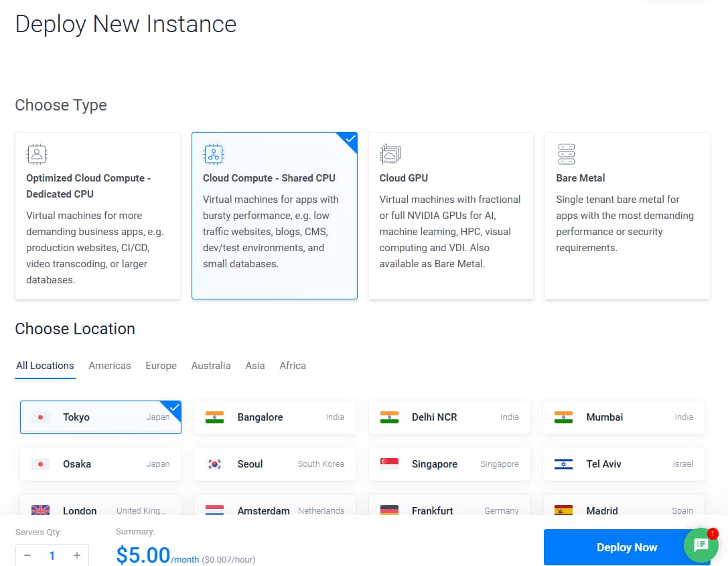The height and width of the screenshot is (566, 728).
Task: Click the Cloud Compute Shared CPU icon
Action: click(x=214, y=154)
